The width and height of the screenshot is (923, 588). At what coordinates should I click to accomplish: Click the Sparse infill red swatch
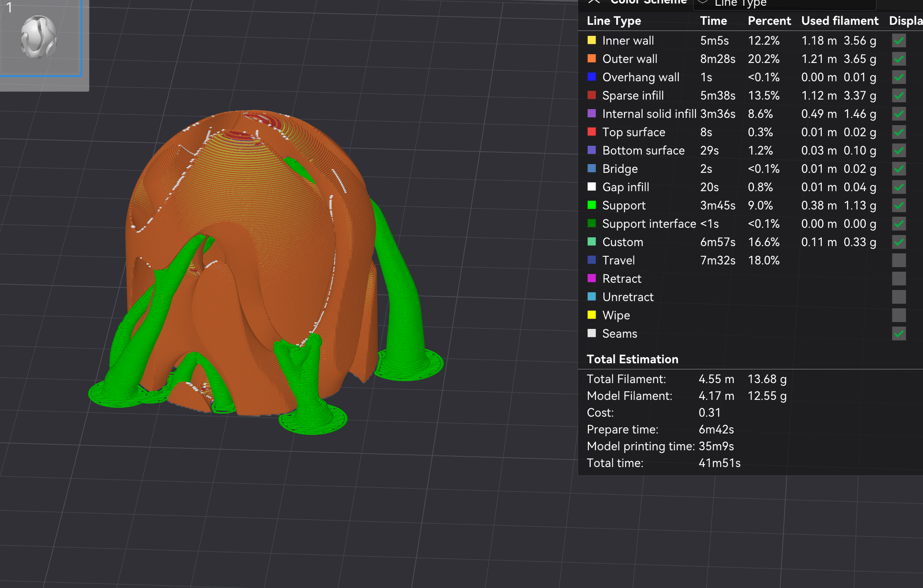pyautogui.click(x=591, y=95)
